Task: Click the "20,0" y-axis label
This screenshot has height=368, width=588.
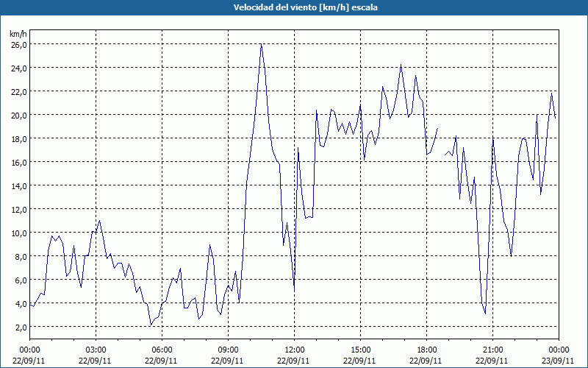Action: pyautogui.click(x=19, y=116)
